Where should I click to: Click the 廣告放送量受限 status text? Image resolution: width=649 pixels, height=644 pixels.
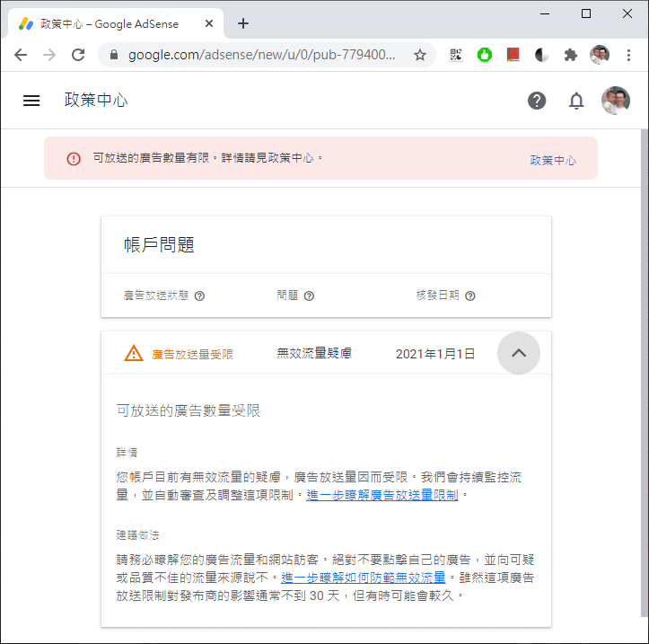point(192,355)
